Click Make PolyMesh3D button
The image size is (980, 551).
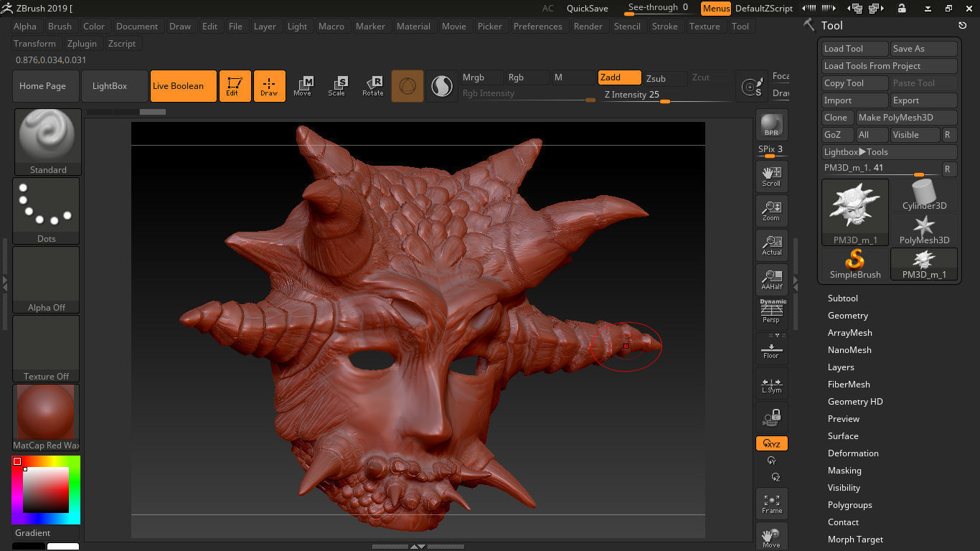906,118
